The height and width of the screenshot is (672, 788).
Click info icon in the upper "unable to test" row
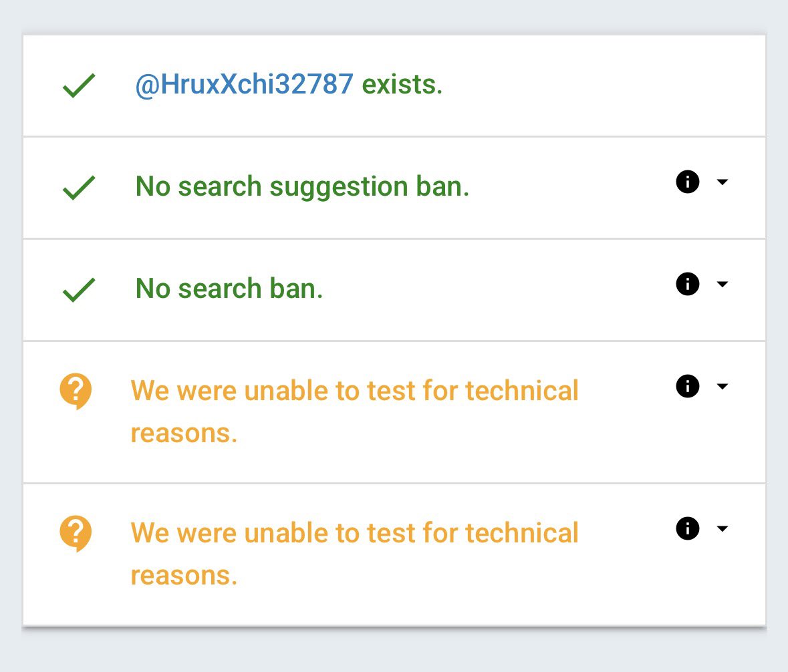pyautogui.click(x=688, y=386)
